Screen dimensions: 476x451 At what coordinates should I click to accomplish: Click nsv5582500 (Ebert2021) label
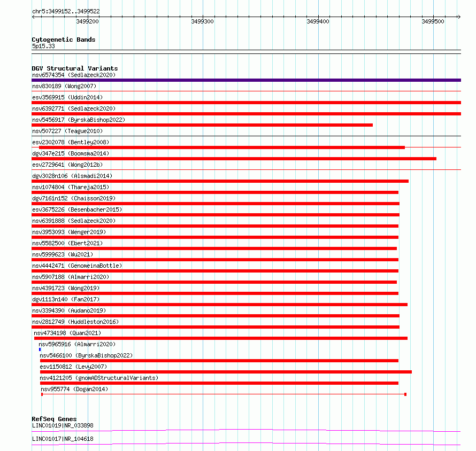tap(67, 243)
